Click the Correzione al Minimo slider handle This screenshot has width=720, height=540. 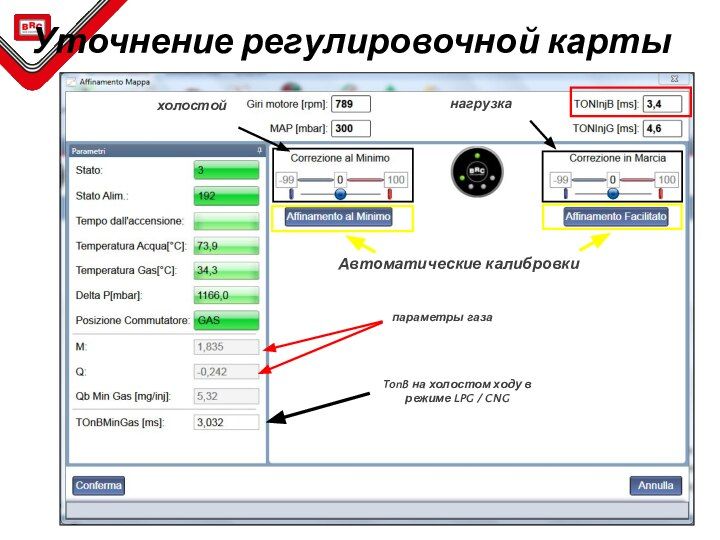tap(340, 194)
